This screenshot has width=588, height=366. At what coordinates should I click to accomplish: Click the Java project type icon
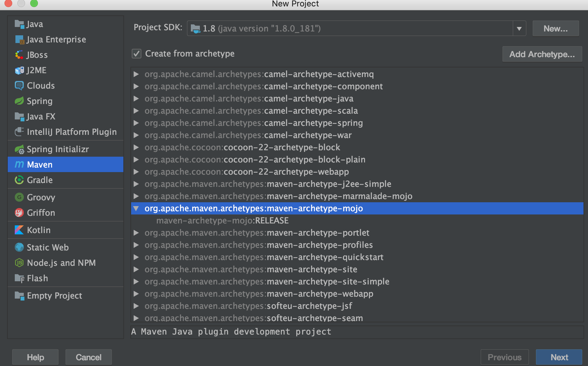coord(19,24)
